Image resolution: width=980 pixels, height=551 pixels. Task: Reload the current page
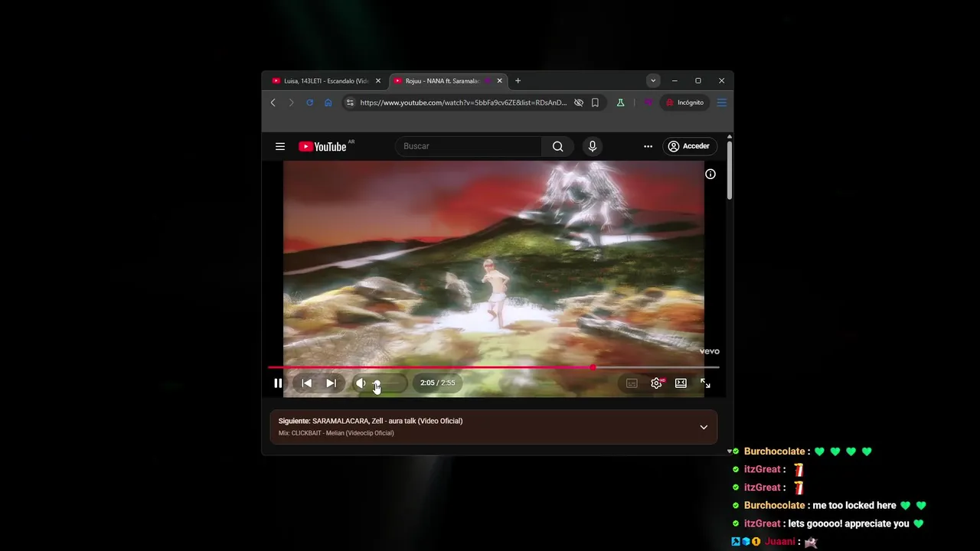click(309, 103)
